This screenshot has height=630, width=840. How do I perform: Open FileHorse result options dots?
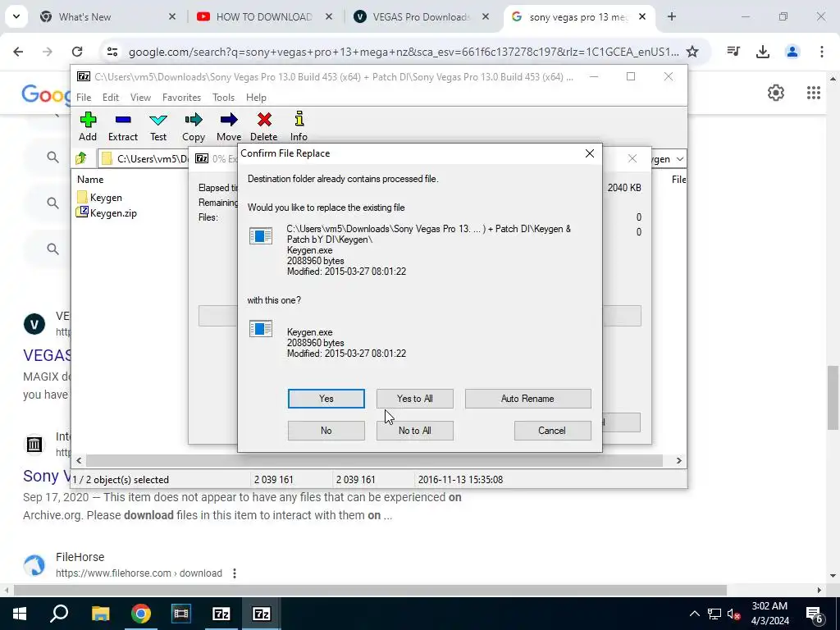(234, 573)
